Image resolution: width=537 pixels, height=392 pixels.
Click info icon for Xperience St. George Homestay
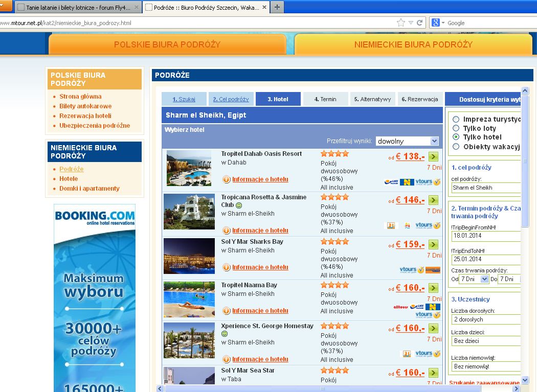pos(227,359)
